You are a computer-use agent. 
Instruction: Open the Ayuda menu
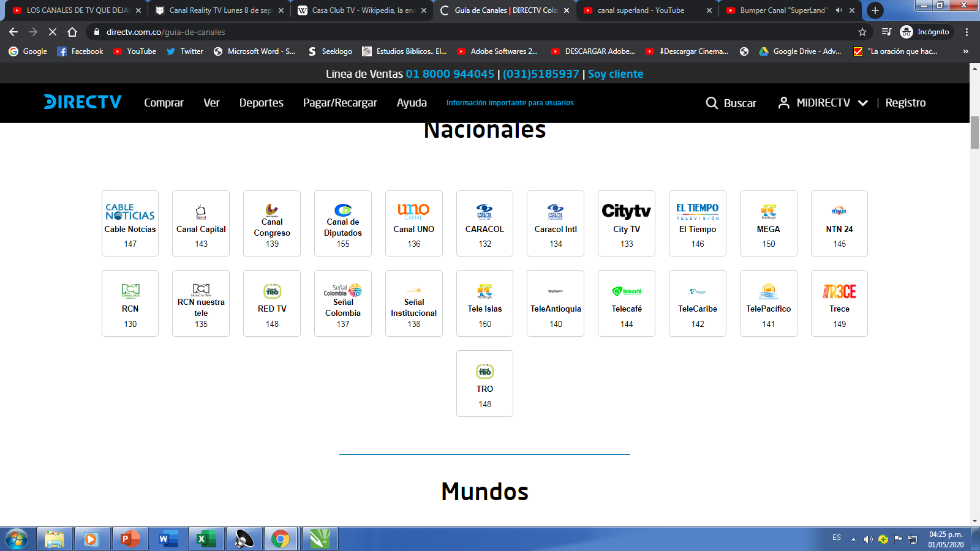pos(412,103)
